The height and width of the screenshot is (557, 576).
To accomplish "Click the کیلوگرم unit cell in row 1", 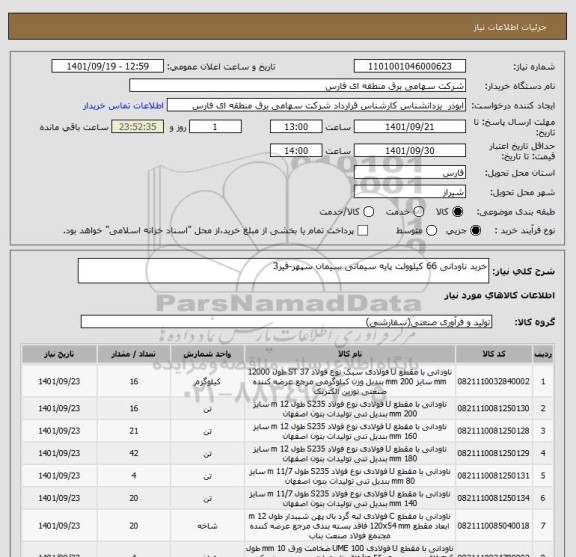I will [x=208, y=382].
